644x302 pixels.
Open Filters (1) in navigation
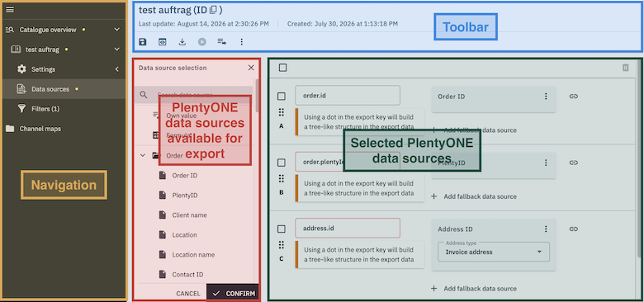(64, 109)
